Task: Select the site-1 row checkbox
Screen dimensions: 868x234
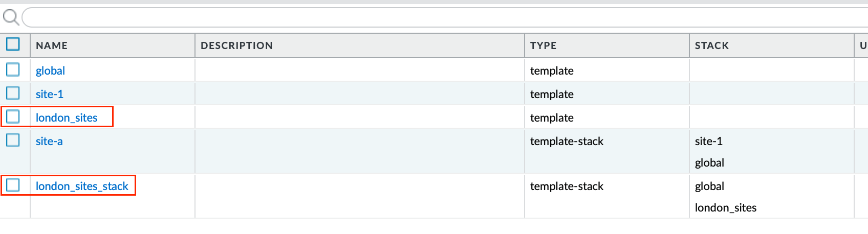Action: 13,93
